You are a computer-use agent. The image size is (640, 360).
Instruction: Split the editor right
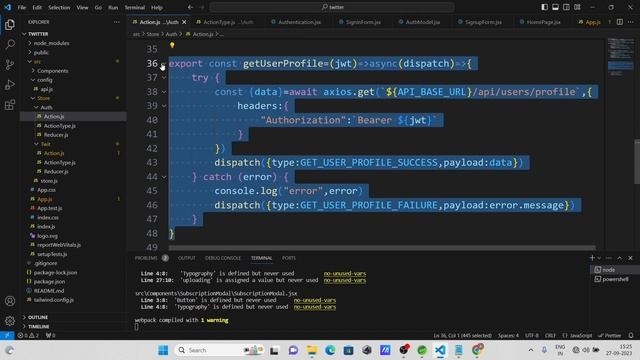[x=620, y=22]
